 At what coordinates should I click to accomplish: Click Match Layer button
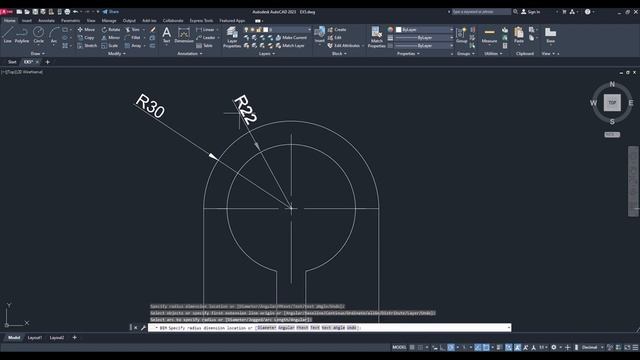point(290,46)
